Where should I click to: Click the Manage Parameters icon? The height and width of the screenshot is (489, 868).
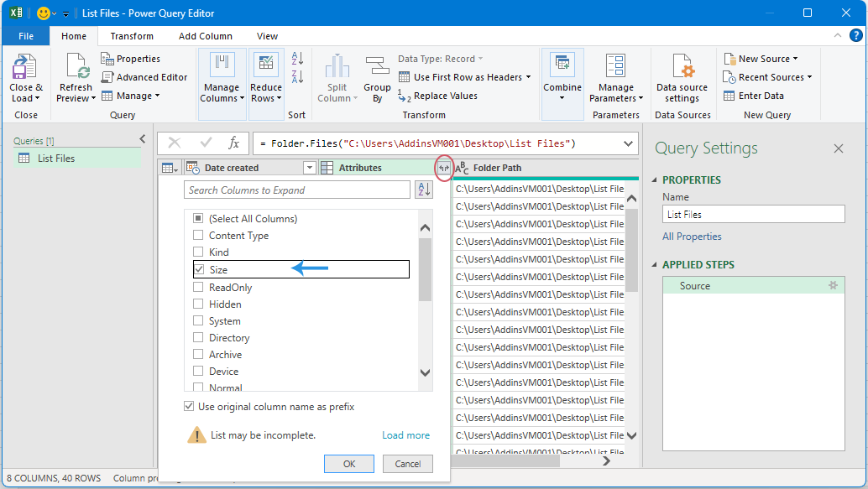[x=615, y=65]
